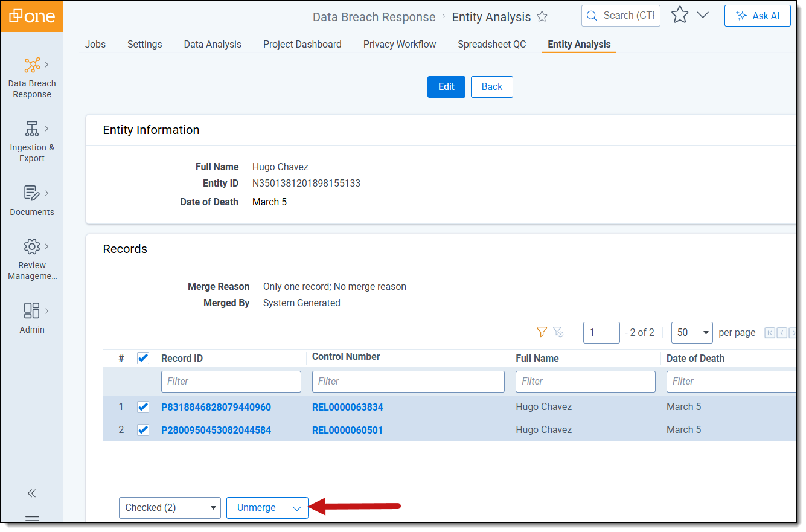
Task: Favorite this page using star beside title
Action: click(542, 17)
